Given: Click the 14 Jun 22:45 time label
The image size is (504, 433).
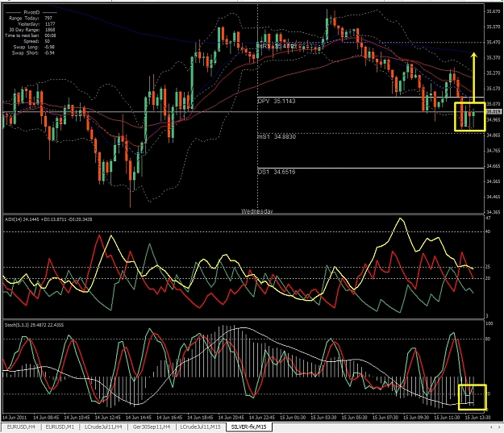Looking at the screenshot, I should [262, 417].
